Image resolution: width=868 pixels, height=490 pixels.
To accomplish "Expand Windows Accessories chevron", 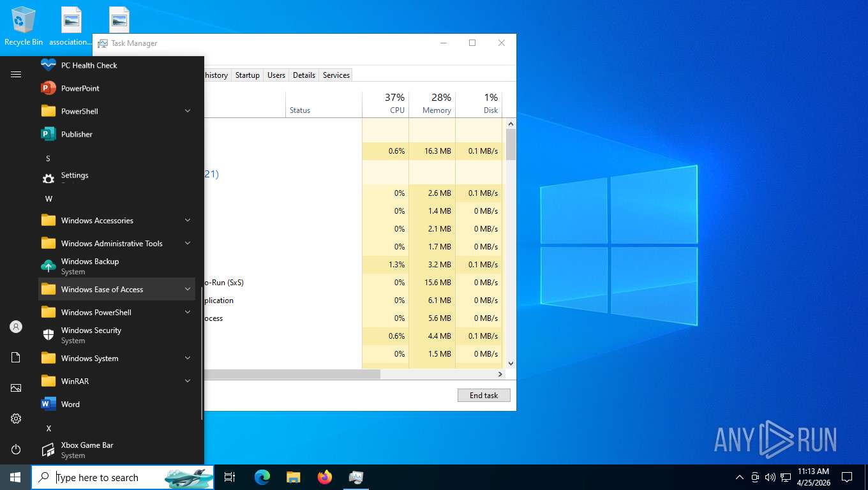I will click(188, 220).
